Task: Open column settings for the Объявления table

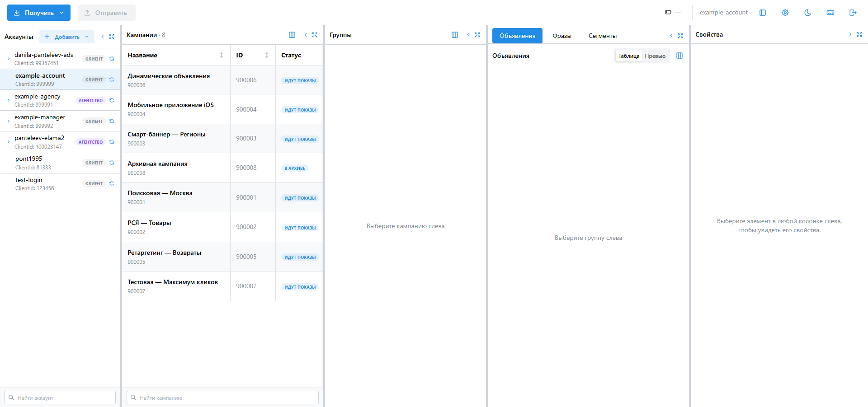Action: (x=679, y=56)
